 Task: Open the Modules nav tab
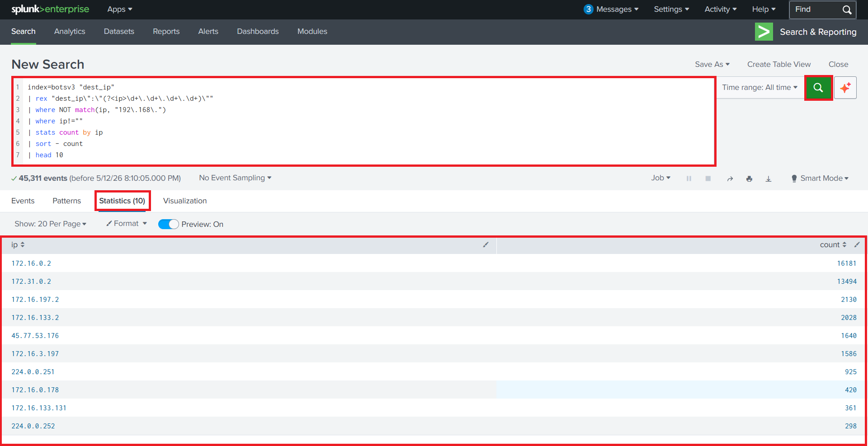pyautogui.click(x=312, y=32)
